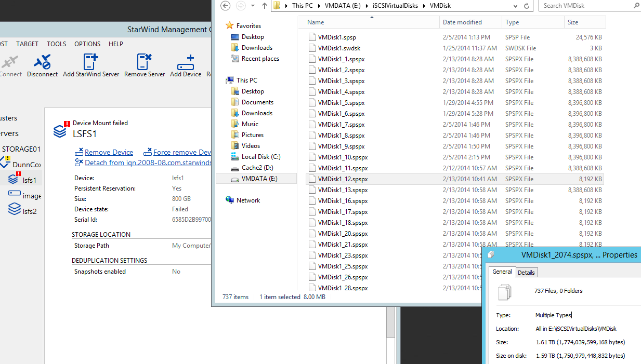Select the image device in StarWind tree
Viewport: 641px width, 364px height.
pos(24,196)
